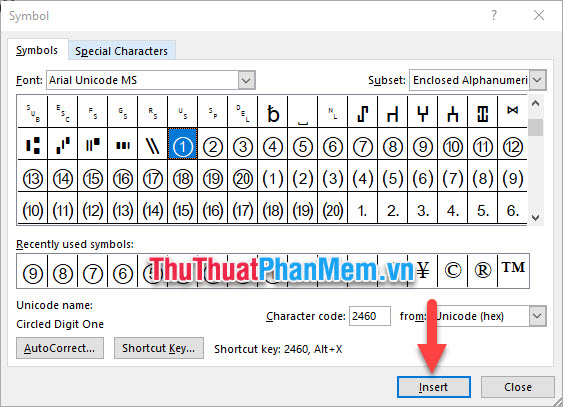Choose the '6.' digit full stop symbol
Image resolution: width=563 pixels, height=407 pixels.
coord(512,210)
